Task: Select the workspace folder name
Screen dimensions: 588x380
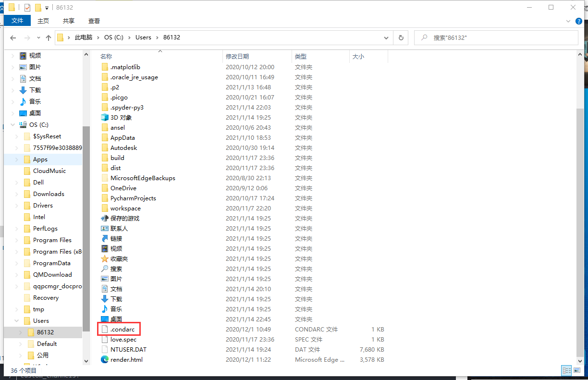Action: point(125,208)
